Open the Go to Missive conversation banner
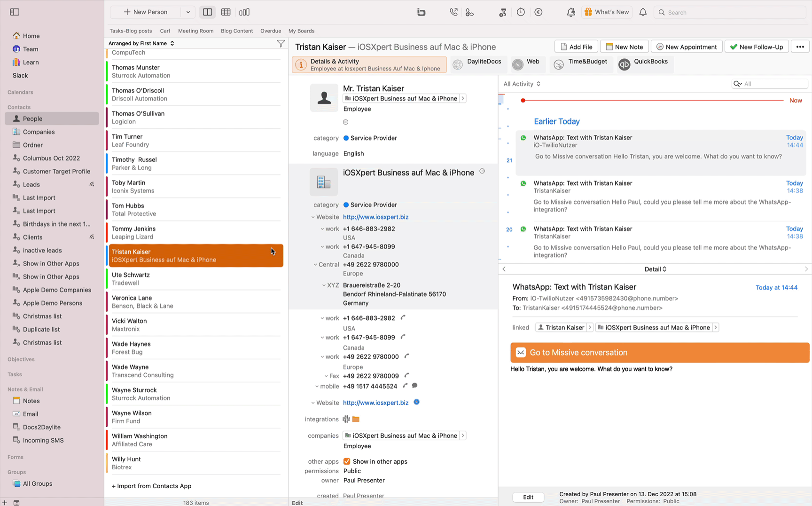The image size is (812, 506). pyautogui.click(x=660, y=353)
